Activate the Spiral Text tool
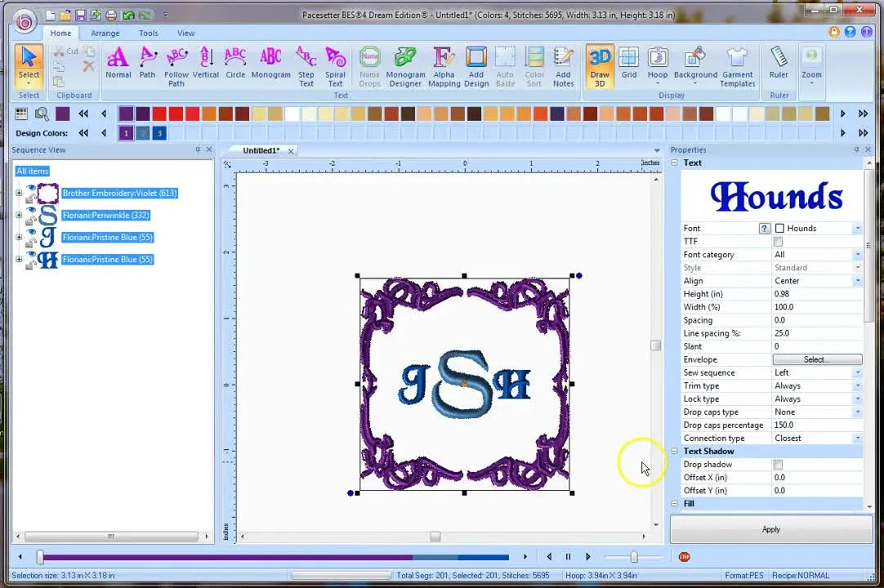This screenshot has height=588, width=884. 336,65
